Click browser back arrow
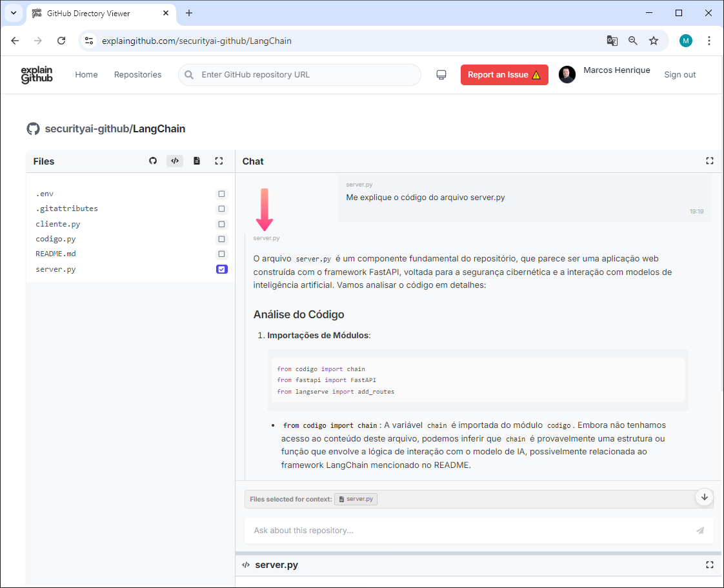This screenshot has height=588, width=724. (15, 41)
